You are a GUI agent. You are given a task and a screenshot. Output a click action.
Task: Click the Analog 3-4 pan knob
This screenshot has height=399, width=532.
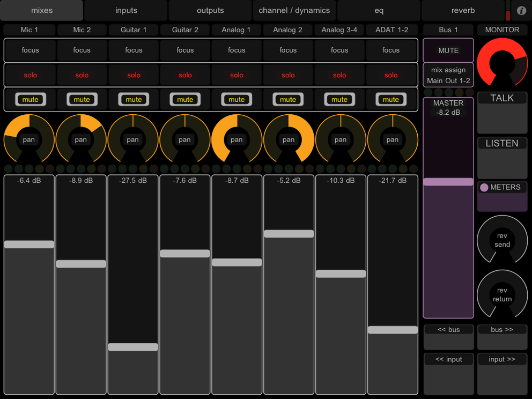coord(341,139)
